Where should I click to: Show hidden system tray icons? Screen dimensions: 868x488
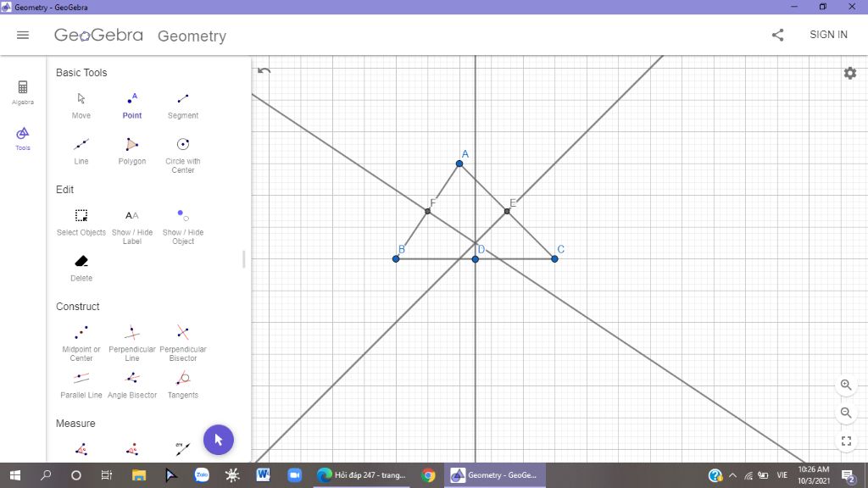[732, 475]
